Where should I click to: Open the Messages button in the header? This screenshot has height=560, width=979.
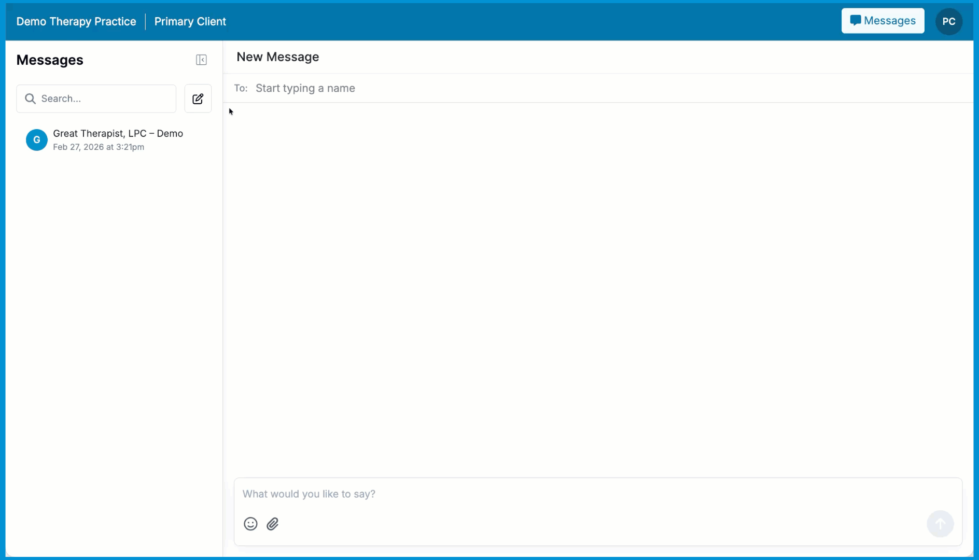[x=883, y=21]
